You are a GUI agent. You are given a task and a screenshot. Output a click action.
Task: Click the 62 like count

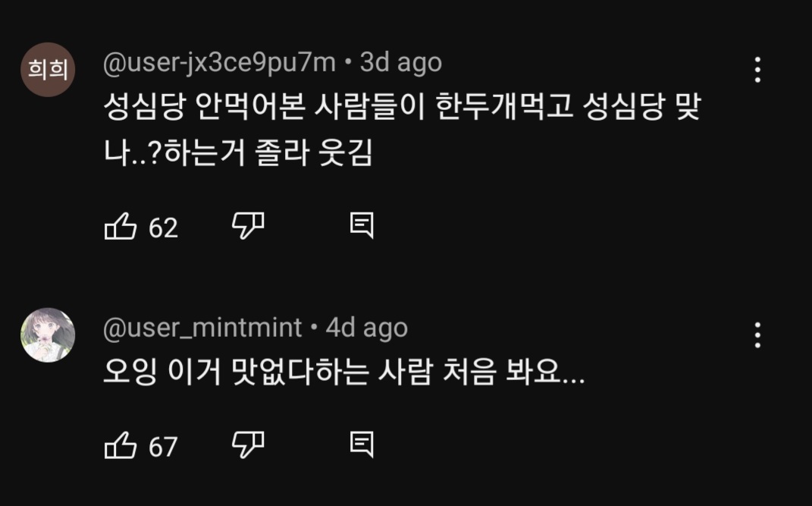(163, 227)
